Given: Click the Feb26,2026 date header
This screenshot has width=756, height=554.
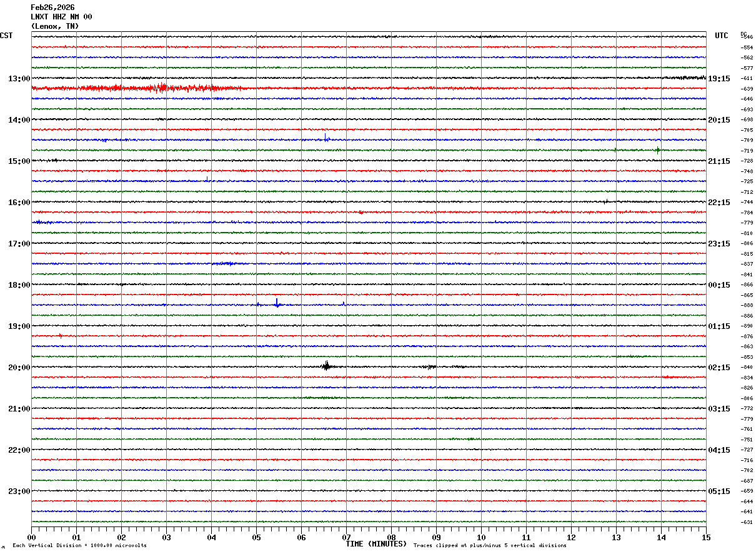Looking at the screenshot, I should point(52,8).
